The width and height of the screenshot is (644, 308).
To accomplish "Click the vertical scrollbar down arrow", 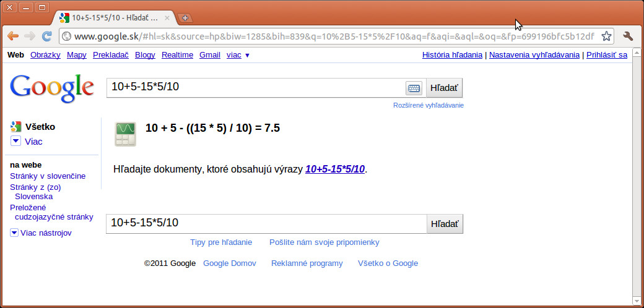I will 636,300.
